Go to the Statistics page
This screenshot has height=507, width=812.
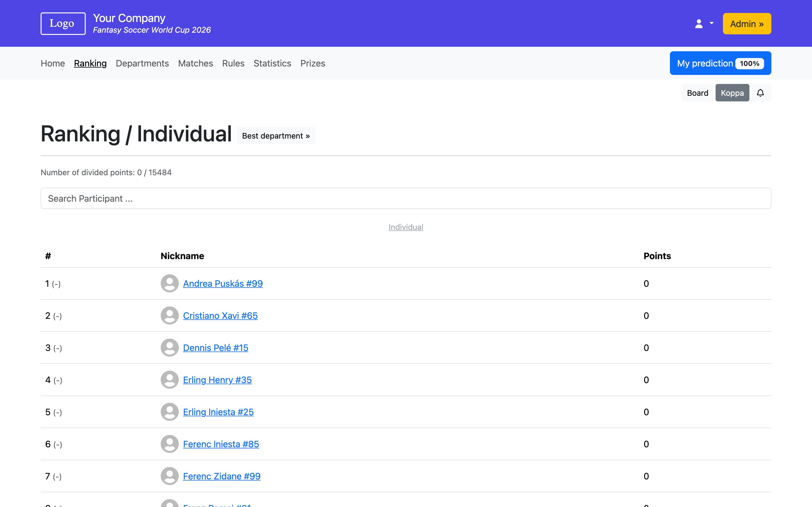pos(272,63)
